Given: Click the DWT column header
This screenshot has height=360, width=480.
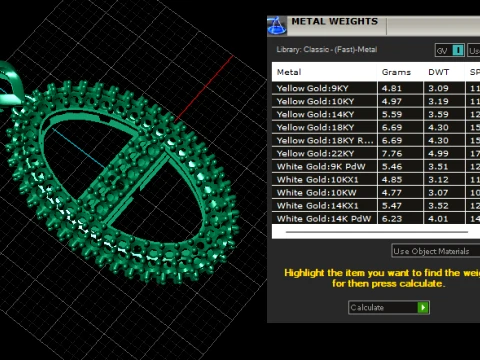Looking at the screenshot, I should (x=438, y=72).
